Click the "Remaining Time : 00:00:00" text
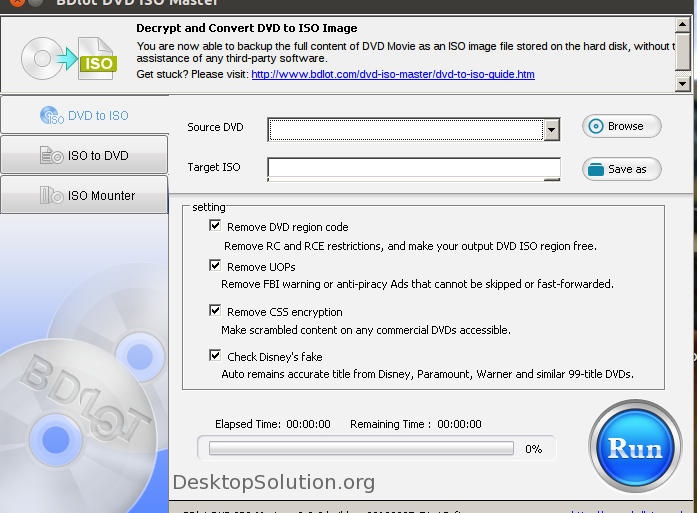 (x=416, y=424)
